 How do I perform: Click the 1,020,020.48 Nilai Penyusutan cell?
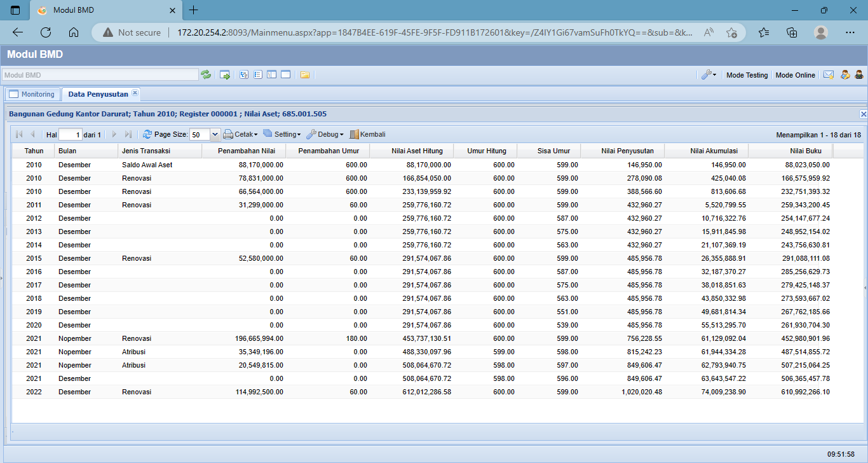click(622, 392)
